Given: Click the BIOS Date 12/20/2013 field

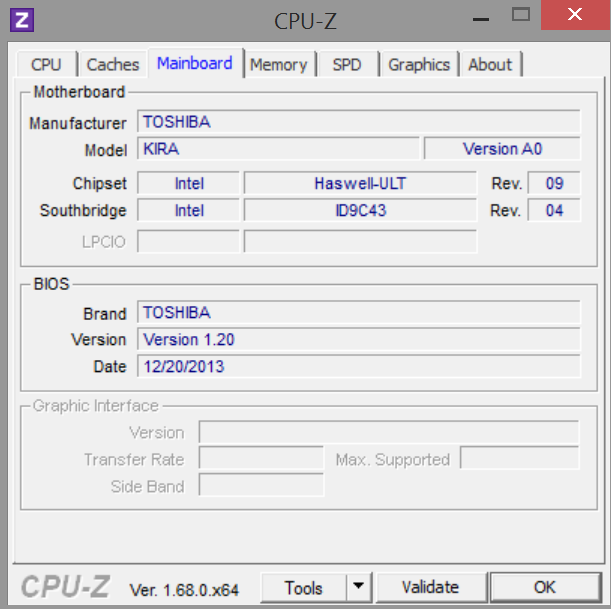Looking at the screenshot, I should [x=358, y=366].
